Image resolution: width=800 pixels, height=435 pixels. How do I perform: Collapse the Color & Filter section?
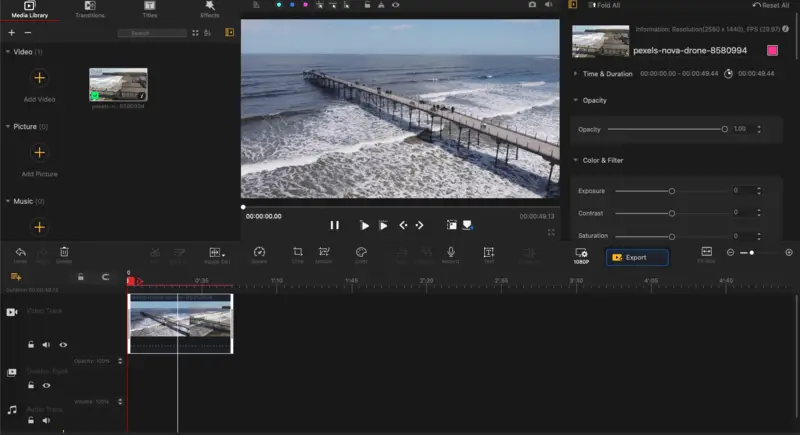pos(576,160)
